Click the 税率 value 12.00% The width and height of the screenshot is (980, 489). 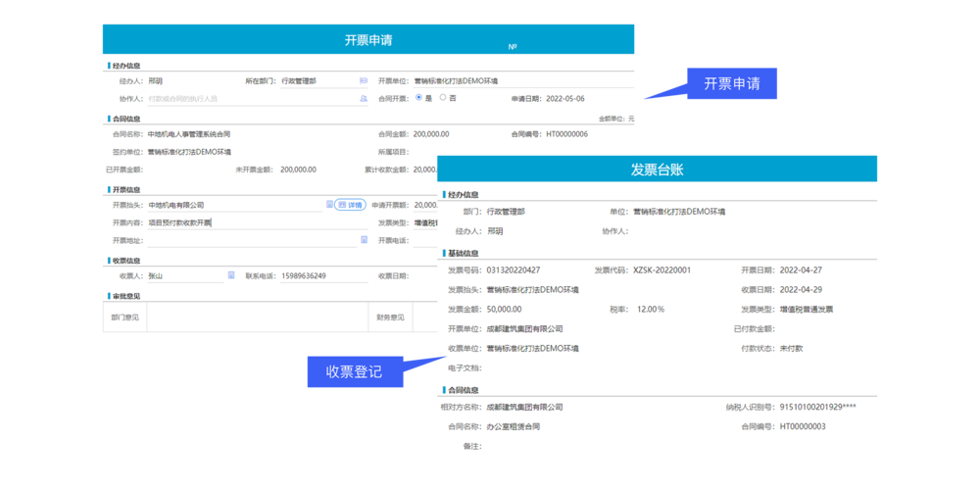(x=650, y=309)
